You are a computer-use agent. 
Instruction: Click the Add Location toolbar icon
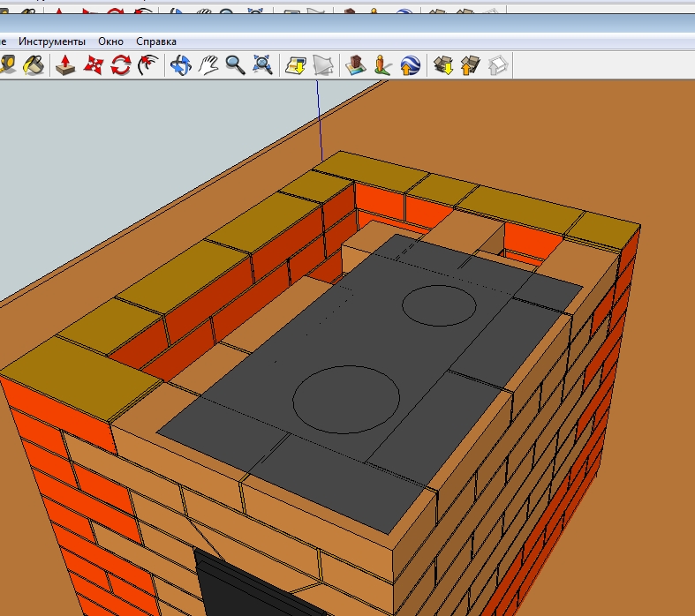[294, 64]
